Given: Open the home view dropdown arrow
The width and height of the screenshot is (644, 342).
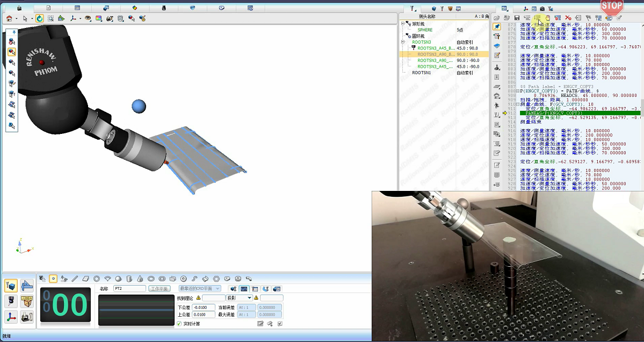Looking at the screenshot, I should [x=17, y=19].
